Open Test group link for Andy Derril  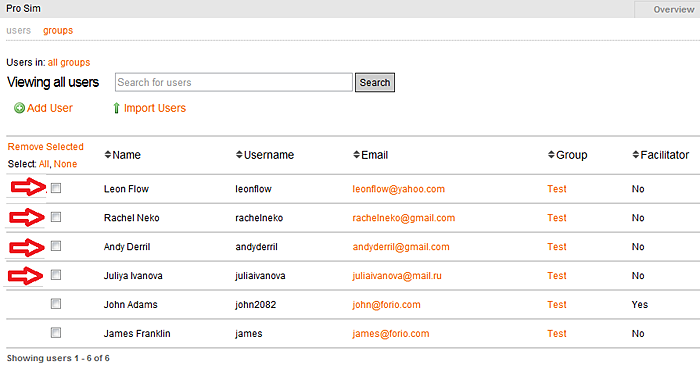coord(557,247)
